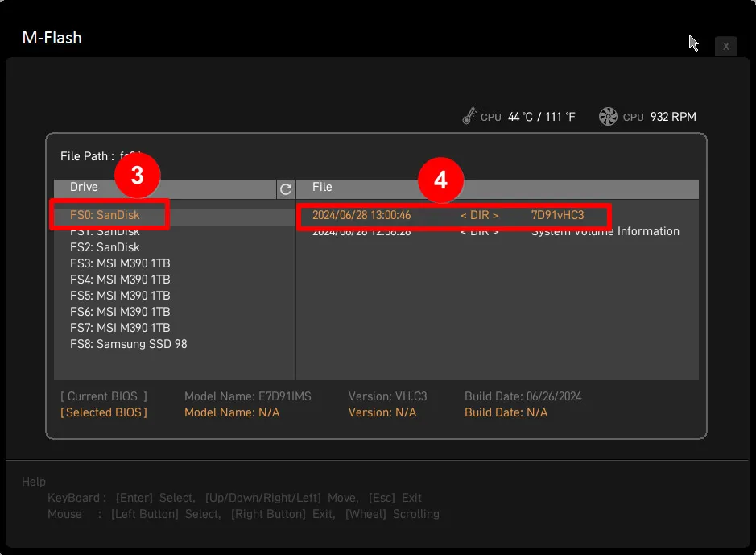Screen dimensions: 756x555
Task: Click the CPU temperature thermometer icon
Action: [x=469, y=117]
